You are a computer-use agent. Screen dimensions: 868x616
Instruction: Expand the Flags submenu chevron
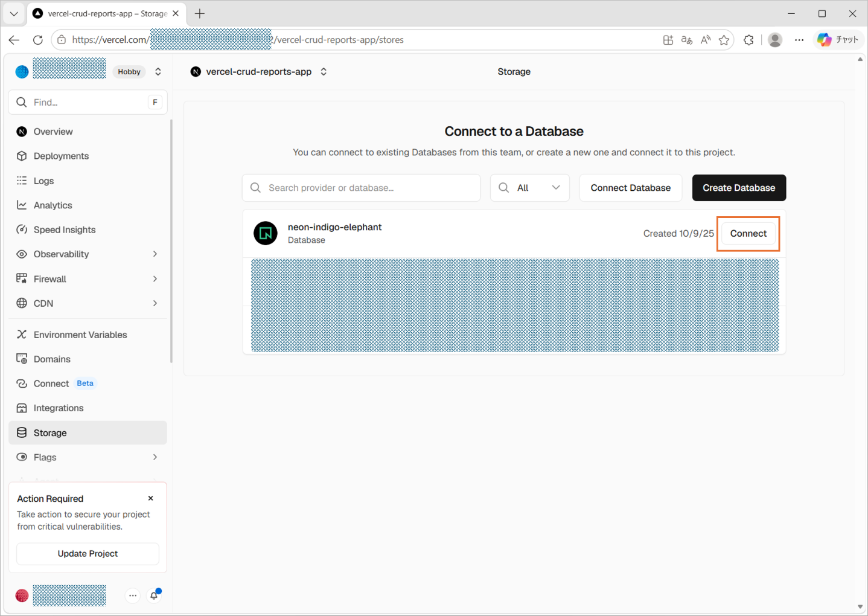(x=155, y=457)
